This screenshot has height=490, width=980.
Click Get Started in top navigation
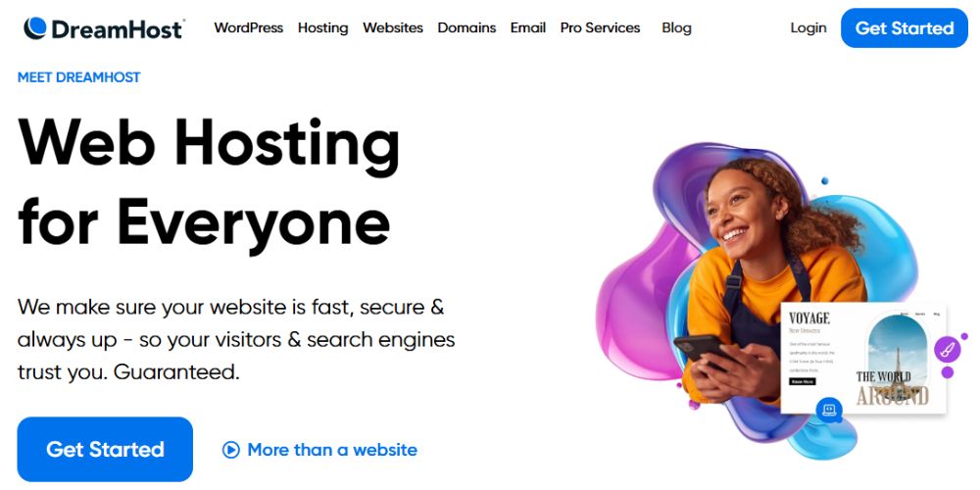[904, 28]
